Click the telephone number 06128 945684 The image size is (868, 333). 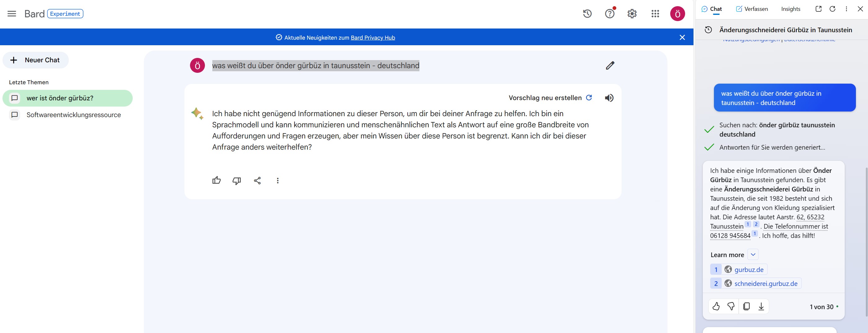[x=730, y=236]
